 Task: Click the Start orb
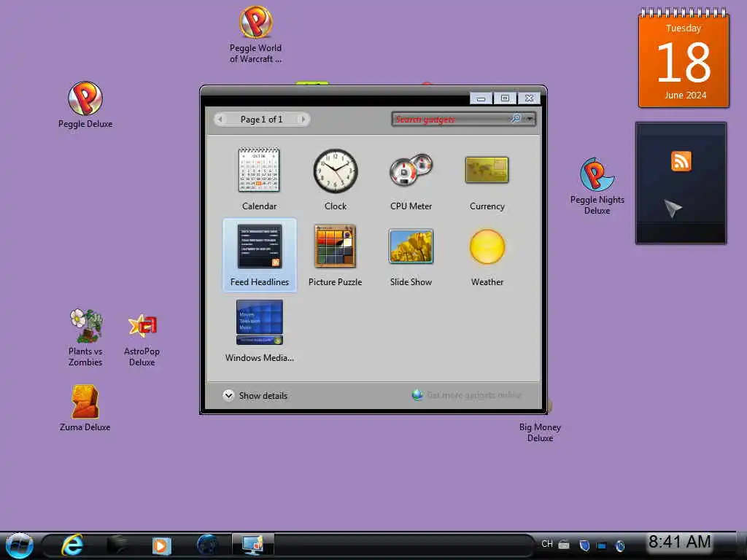[x=20, y=545]
